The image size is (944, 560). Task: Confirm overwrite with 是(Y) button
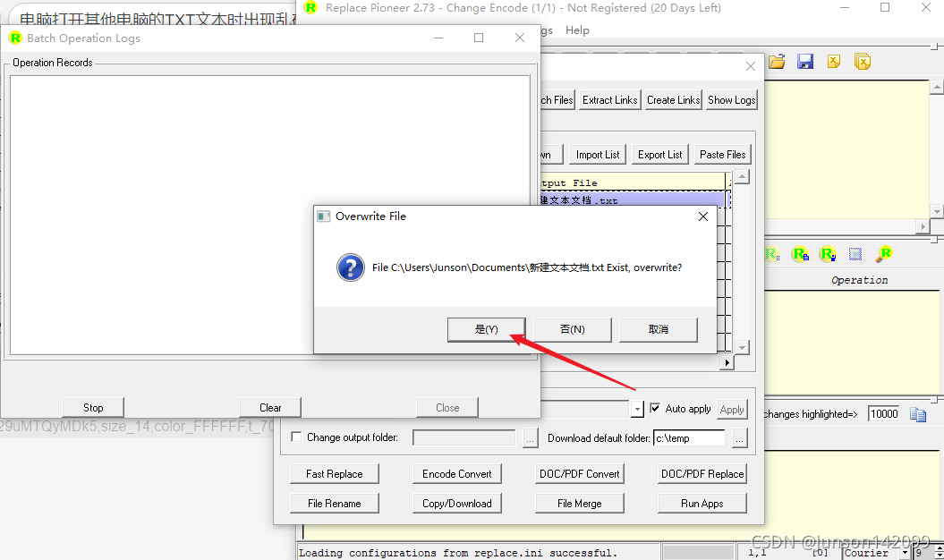487,329
